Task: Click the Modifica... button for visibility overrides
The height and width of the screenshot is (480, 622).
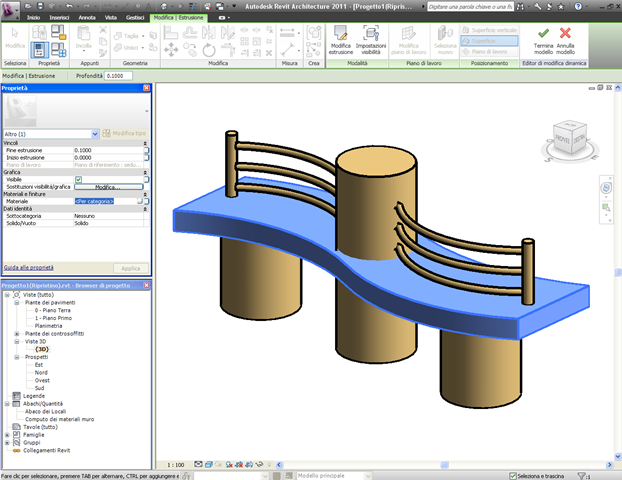Action: tap(107, 187)
